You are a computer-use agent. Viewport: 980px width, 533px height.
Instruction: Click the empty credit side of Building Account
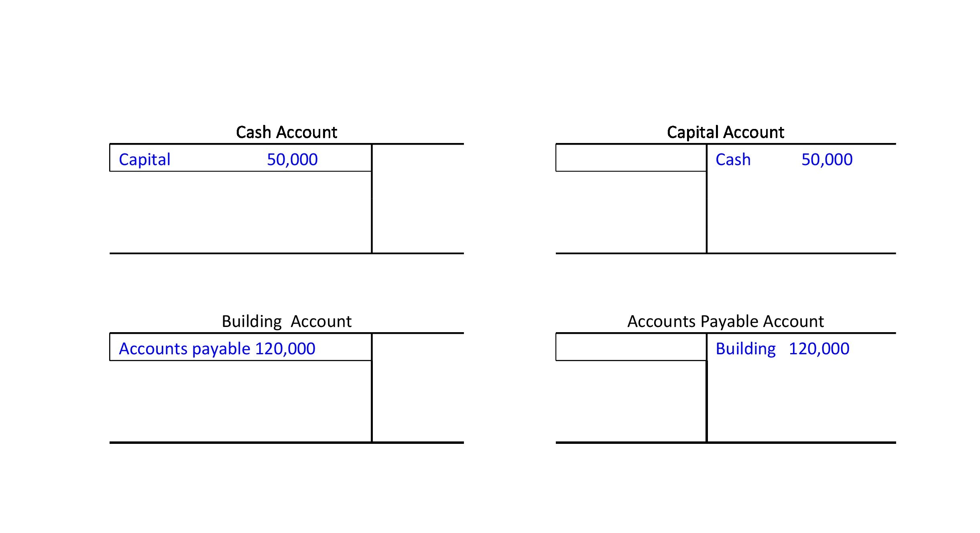(417, 388)
